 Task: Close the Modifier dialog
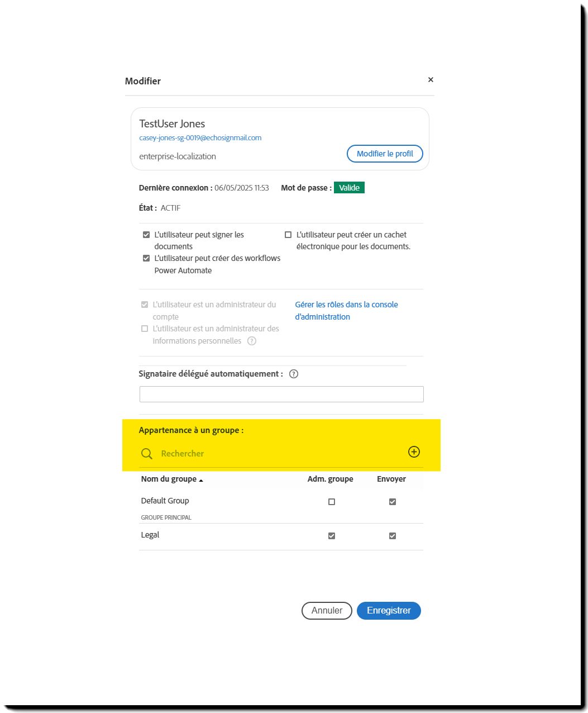pyautogui.click(x=431, y=80)
